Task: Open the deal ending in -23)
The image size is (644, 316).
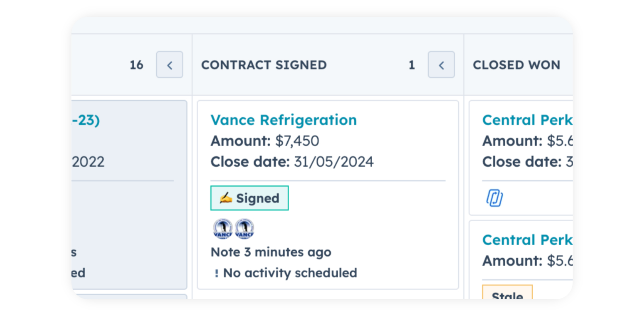Action: [x=86, y=120]
